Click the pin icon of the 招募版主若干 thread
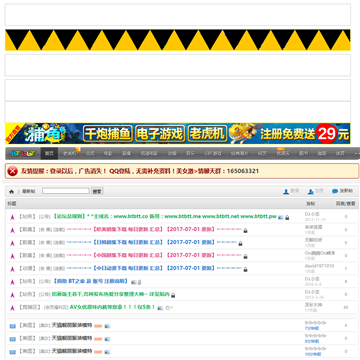 [12, 295]
